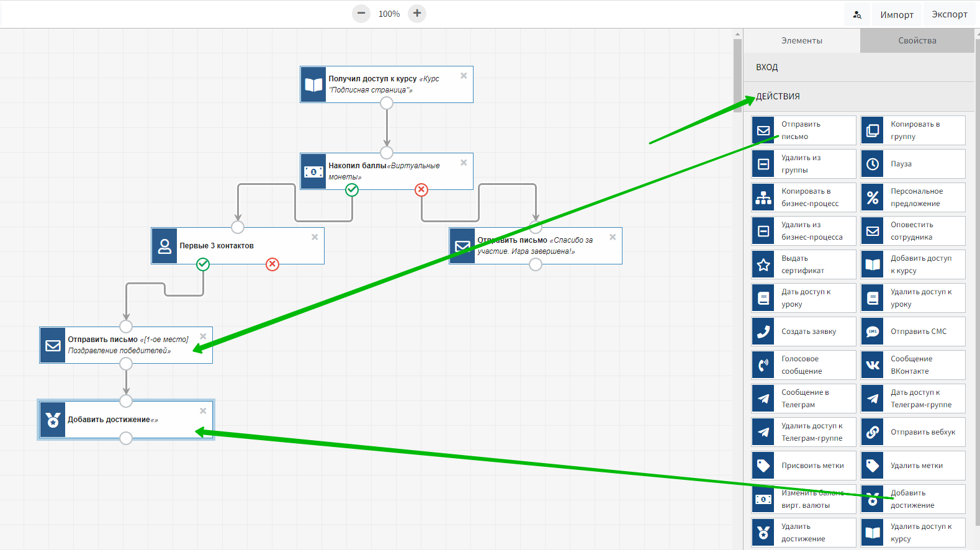
Task: Select the Pause action clock icon
Action: coord(873,164)
